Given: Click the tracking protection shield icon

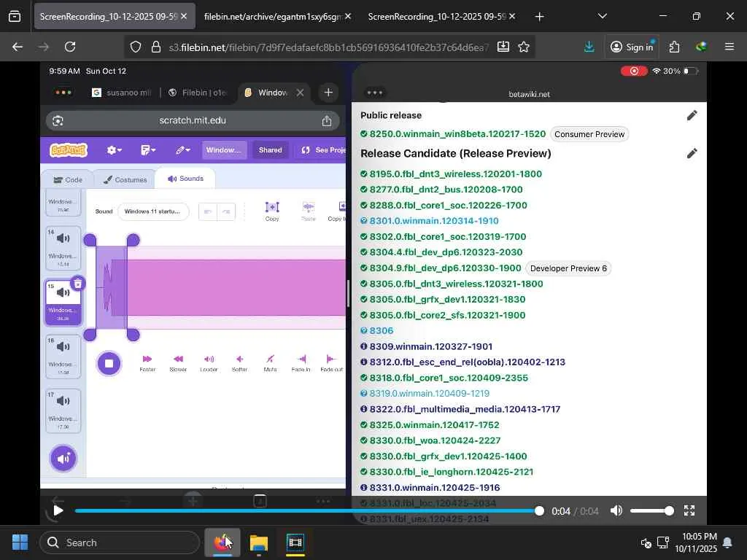Looking at the screenshot, I should pos(136,47).
